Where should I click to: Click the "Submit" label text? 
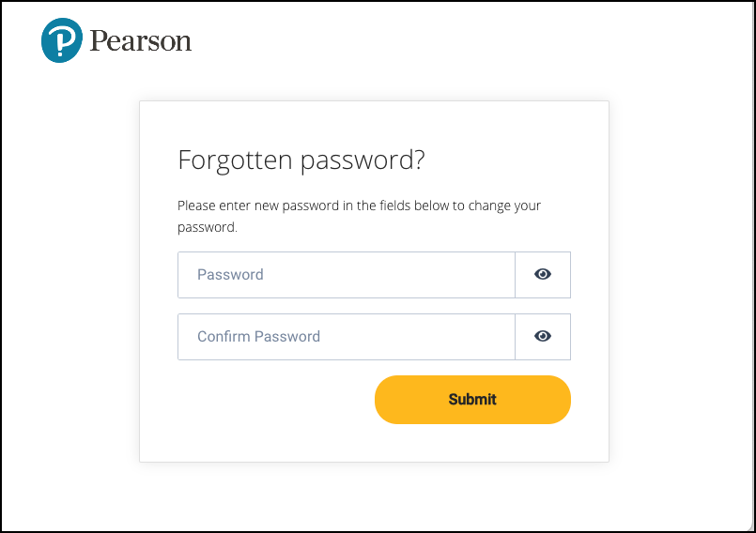click(472, 400)
